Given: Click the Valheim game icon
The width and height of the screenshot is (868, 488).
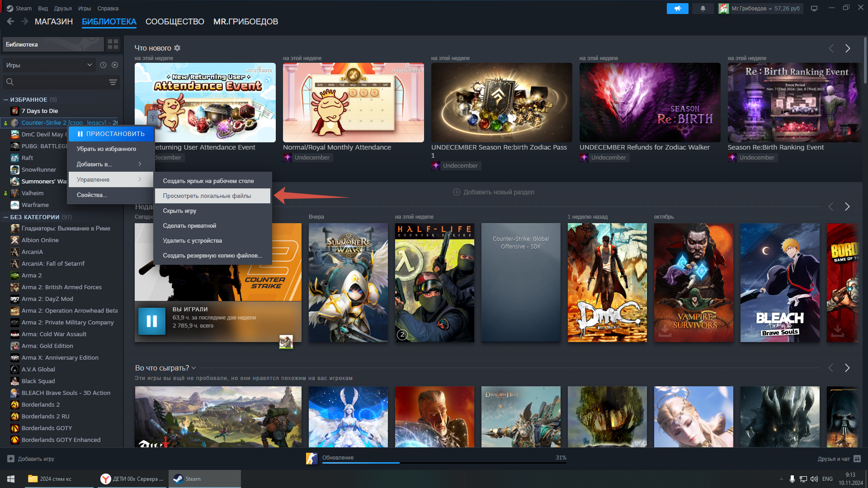Looking at the screenshot, I should pyautogui.click(x=15, y=193).
